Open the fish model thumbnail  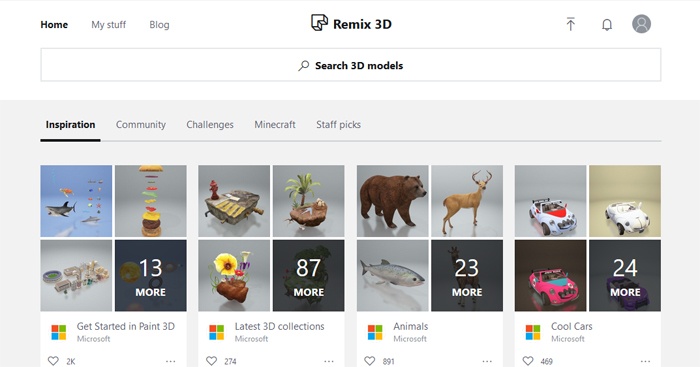392,275
